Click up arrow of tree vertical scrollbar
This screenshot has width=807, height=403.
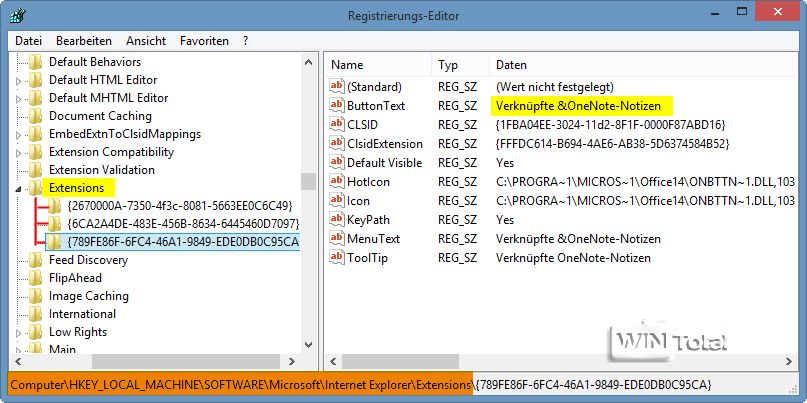point(308,62)
